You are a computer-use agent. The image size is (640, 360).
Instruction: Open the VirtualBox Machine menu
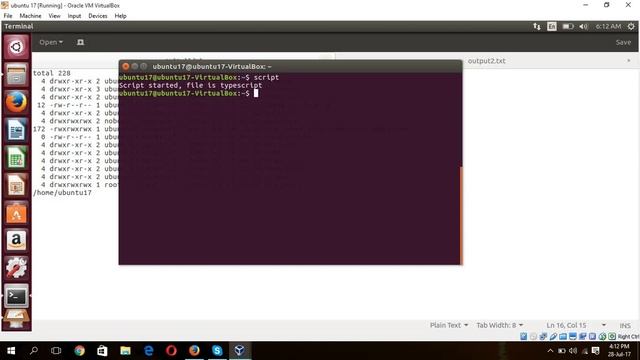[30, 16]
